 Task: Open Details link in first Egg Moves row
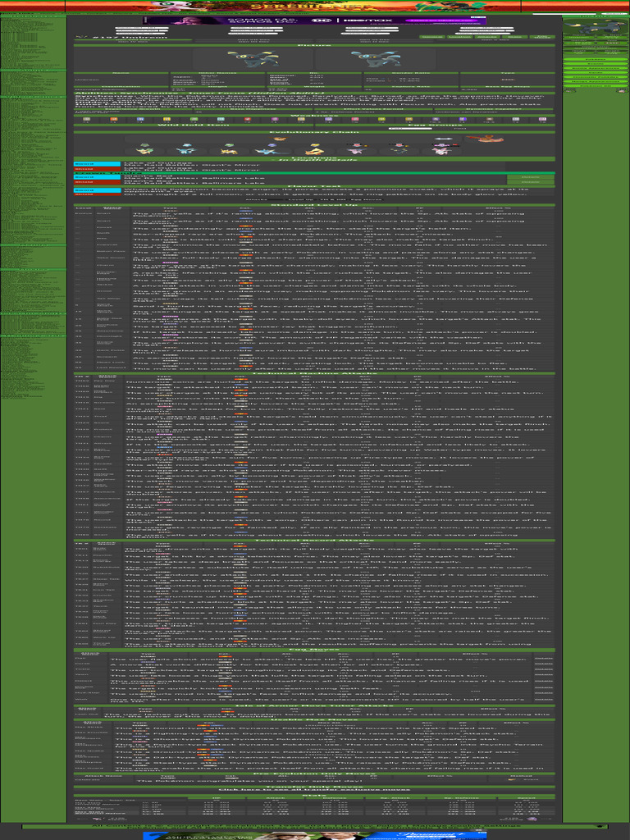(x=544, y=660)
